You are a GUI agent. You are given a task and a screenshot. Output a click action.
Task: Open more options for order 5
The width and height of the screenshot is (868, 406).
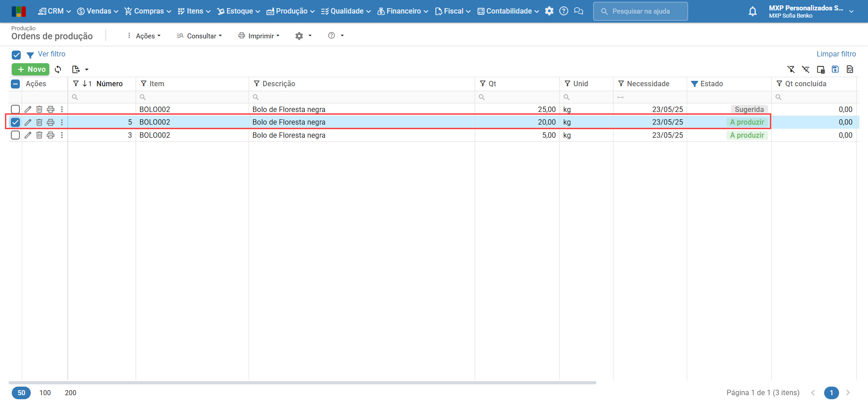tap(62, 122)
